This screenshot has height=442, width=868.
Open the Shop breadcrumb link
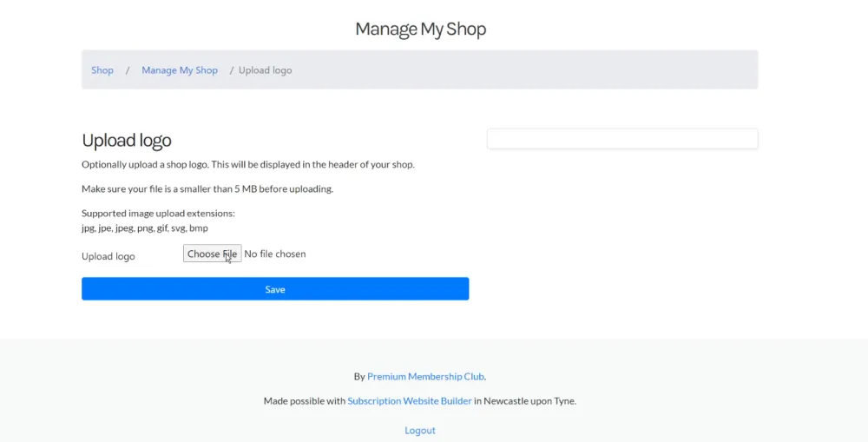click(102, 70)
